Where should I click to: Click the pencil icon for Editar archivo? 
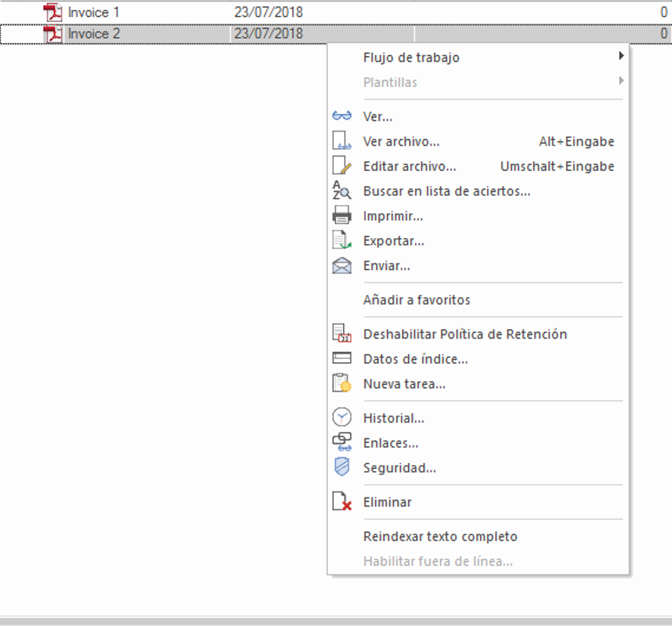(342, 166)
